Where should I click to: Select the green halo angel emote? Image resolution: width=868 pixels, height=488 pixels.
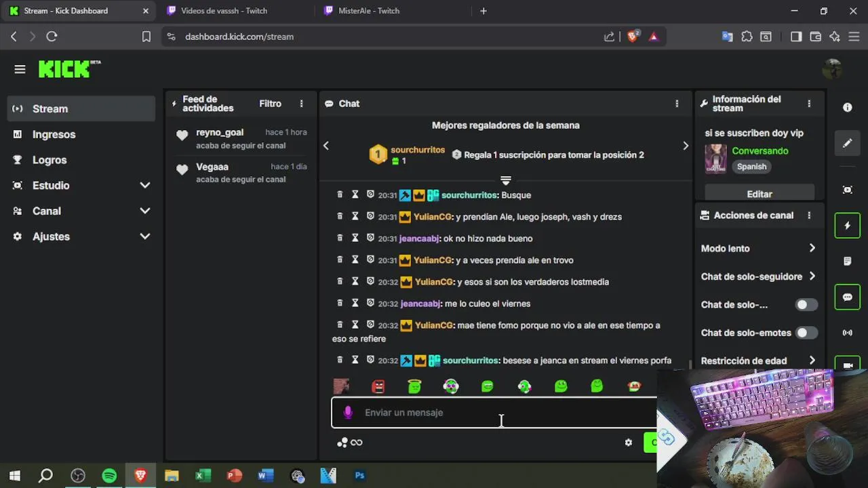tap(414, 386)
